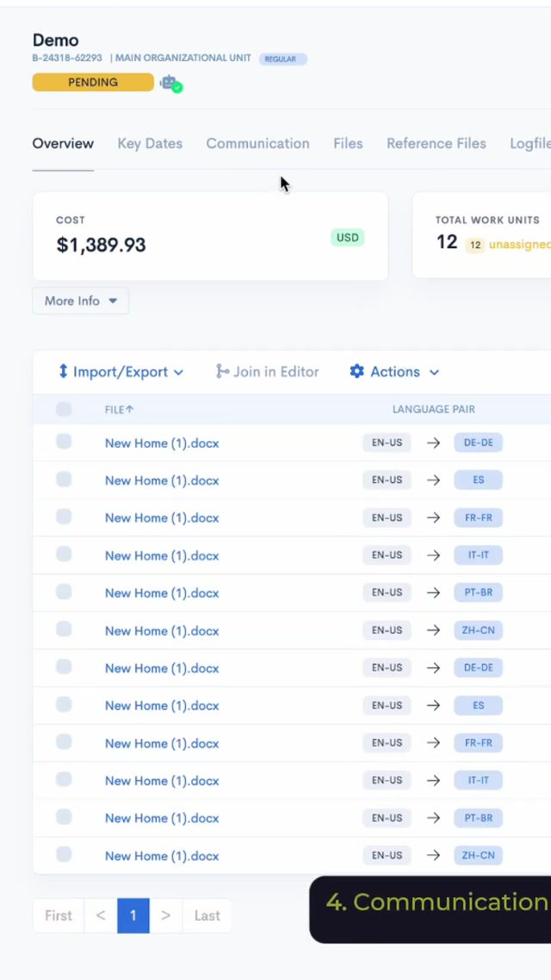Viewport: 551px width, 980px height.
Task: Sort by FILE column arrow
Action: point(130,410)
